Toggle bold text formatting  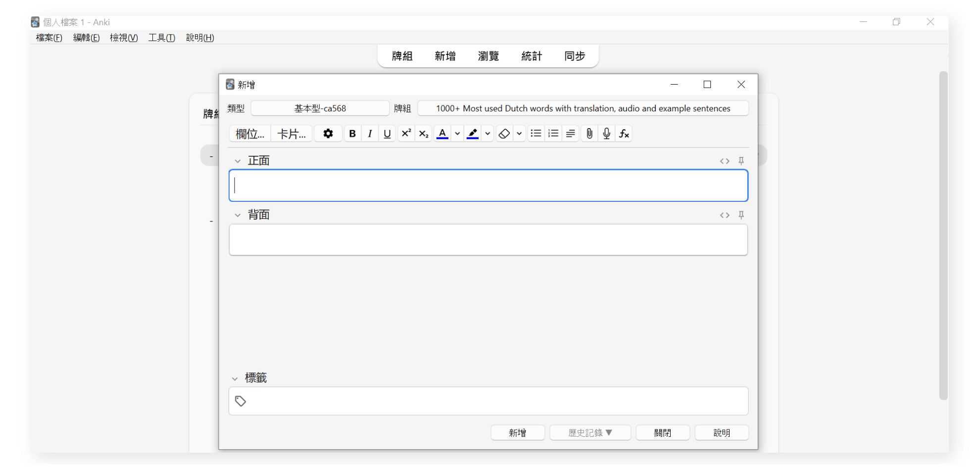click(x=352, y=134)
